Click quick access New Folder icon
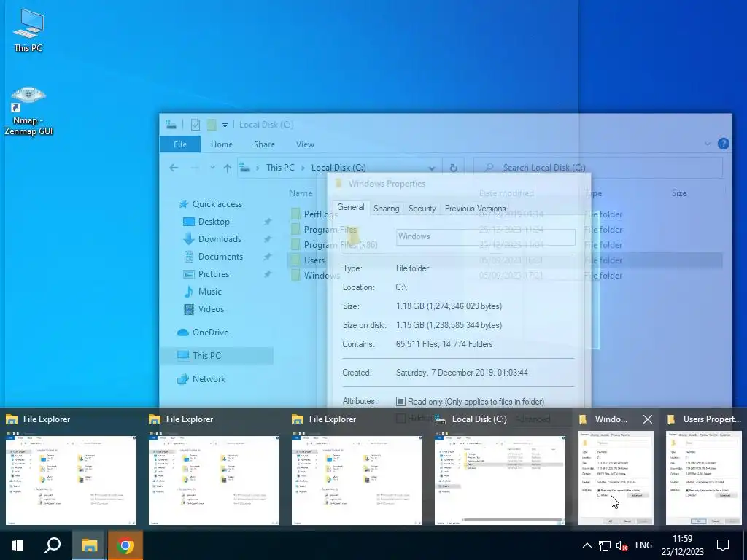Screen dimensions: 747x560 tap(212, 125)
